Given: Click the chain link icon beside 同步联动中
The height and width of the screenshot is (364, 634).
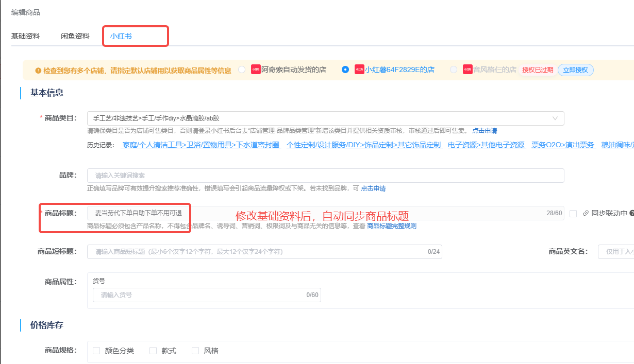Looking at the screenshot, I should click(x=586, y=213).
